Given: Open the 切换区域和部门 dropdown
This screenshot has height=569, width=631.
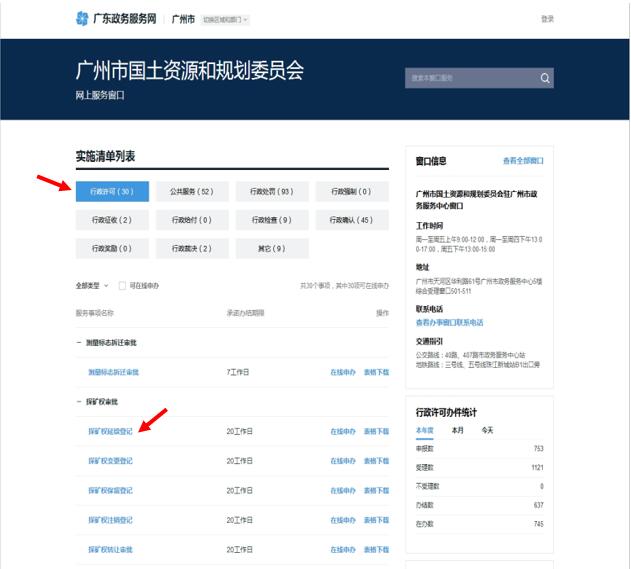Looking at the screenshot, I should click(225, 19).
